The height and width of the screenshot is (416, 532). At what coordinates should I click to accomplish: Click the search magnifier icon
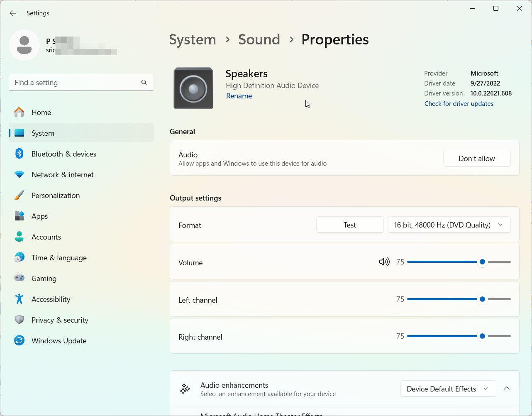[144, 83]
